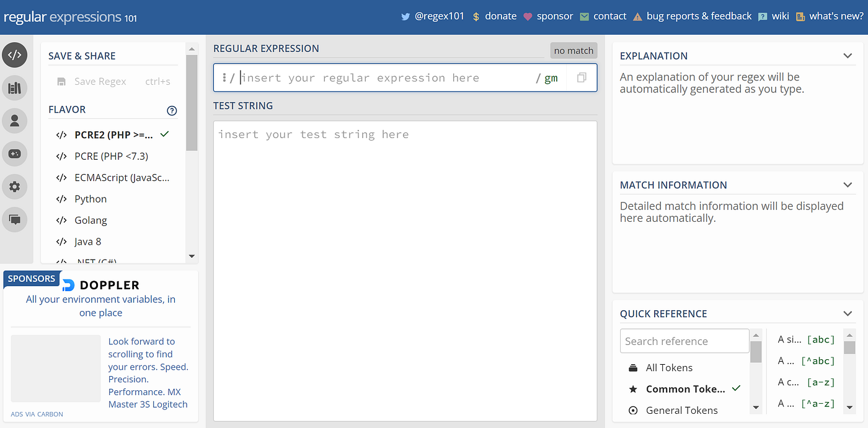Open the live chat speech bubble icon
The image size is (868, 428).
[15, 219]
